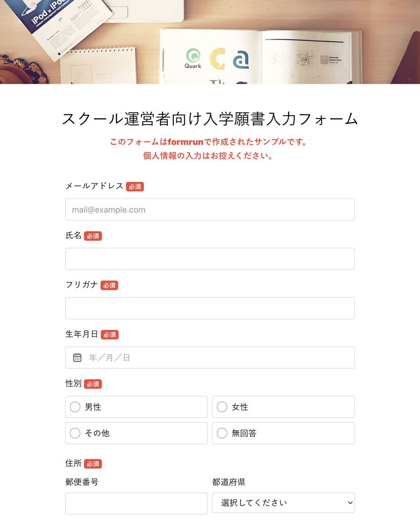Click the 必須 badge beside 住所

pos(93,463)
